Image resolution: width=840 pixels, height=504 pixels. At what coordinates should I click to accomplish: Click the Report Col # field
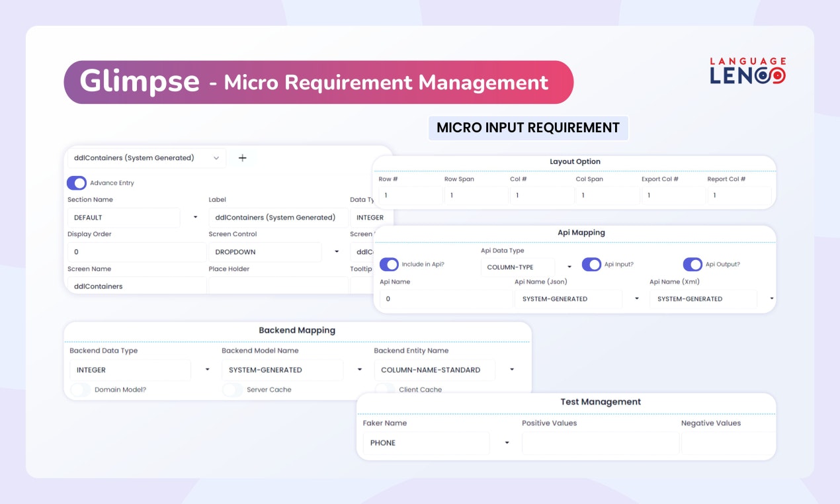tap(739, 196)
